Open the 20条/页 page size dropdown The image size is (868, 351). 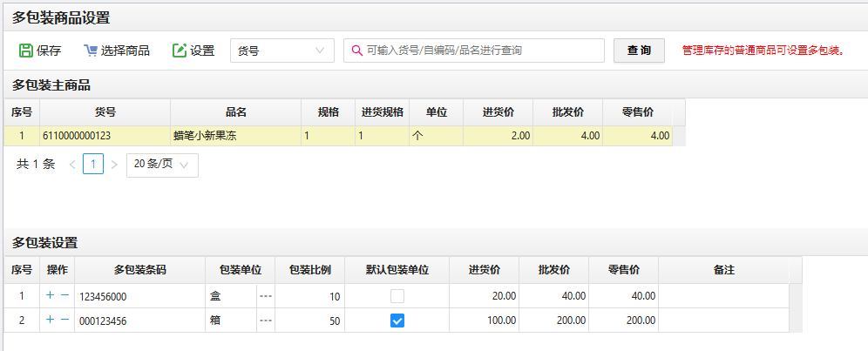coord(162,164)
